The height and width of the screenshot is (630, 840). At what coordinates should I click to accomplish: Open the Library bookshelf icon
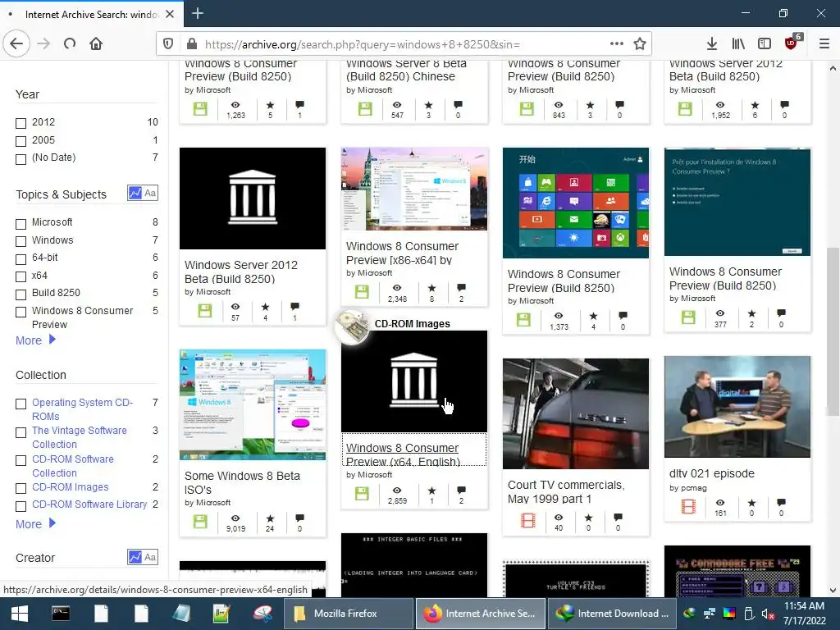(x=738, y=43)
